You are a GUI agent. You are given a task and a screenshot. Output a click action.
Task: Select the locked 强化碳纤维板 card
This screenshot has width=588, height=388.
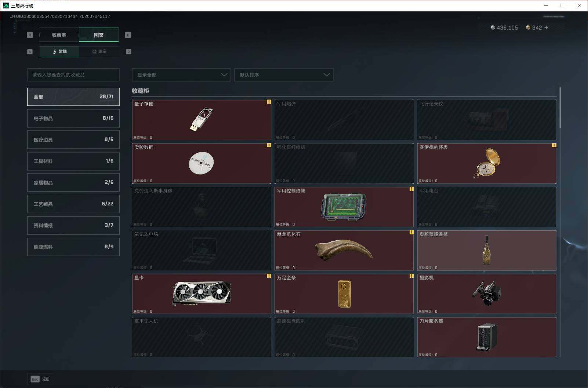pyautogui.click(x=344, y=163)
